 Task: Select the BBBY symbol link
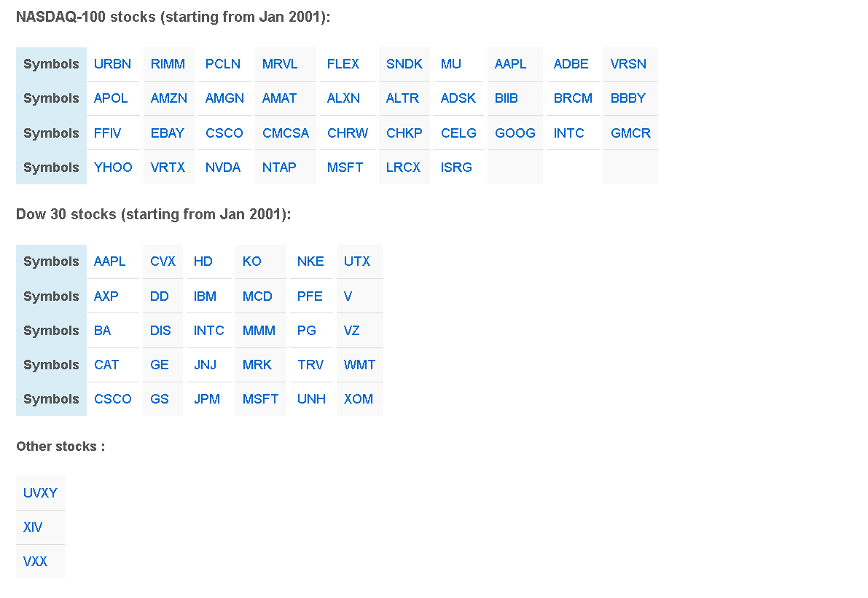[627, 98]
